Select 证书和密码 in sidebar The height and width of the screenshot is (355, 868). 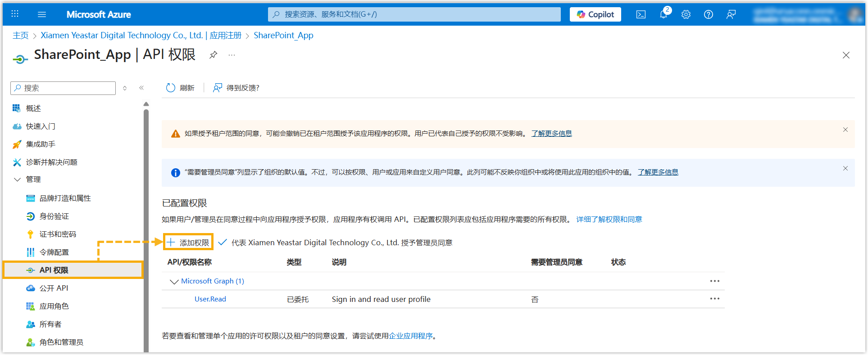click(x=58, y=234)
